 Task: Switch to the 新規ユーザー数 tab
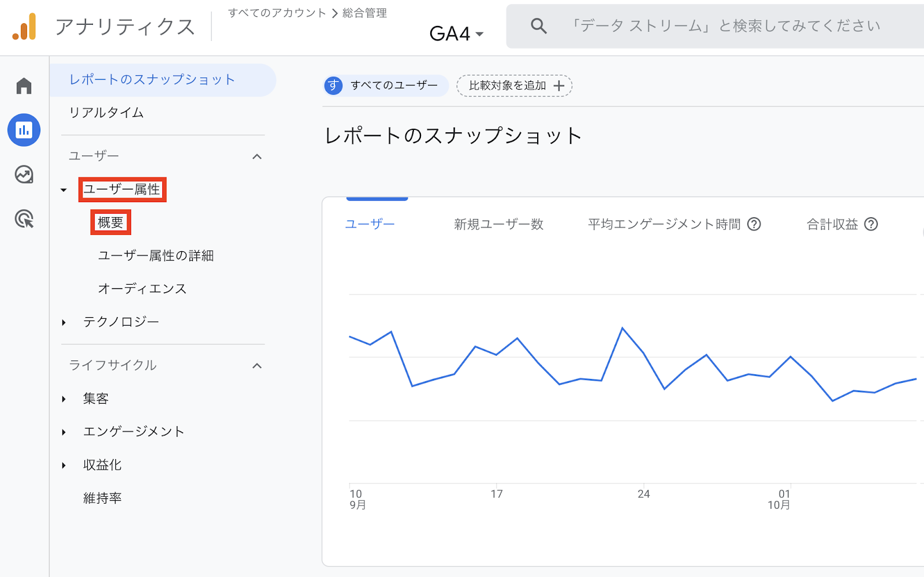coord(498,224)
